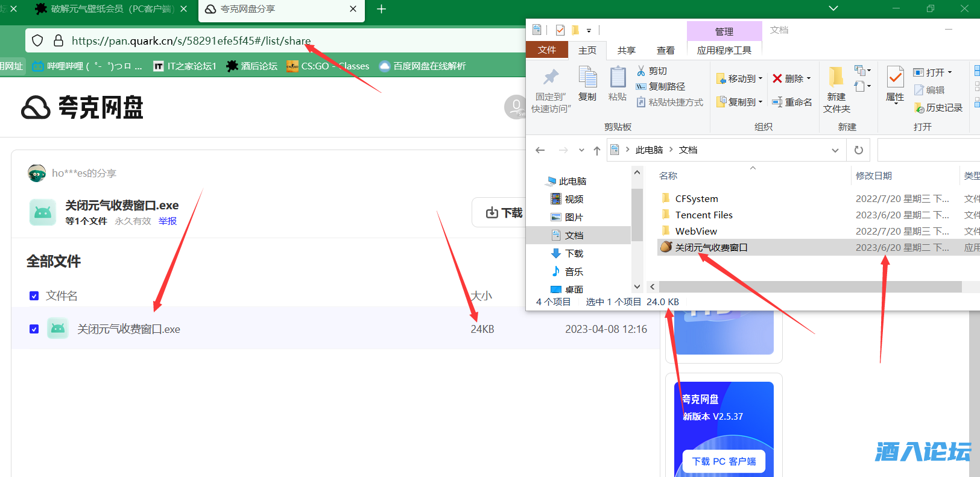Open the 酒后论坛 bookmark
The image size is (980, 477).
click(x=252, y=66)
